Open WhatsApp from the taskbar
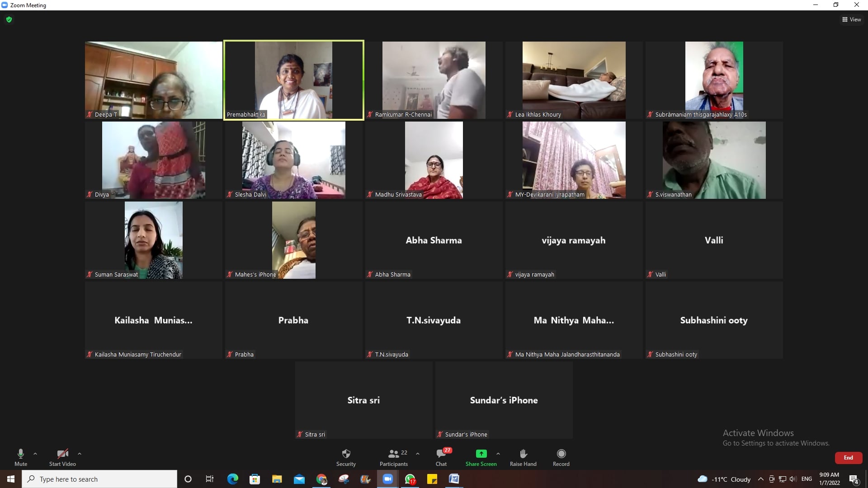This screenshot has height=488, width=868. point(410,479)
